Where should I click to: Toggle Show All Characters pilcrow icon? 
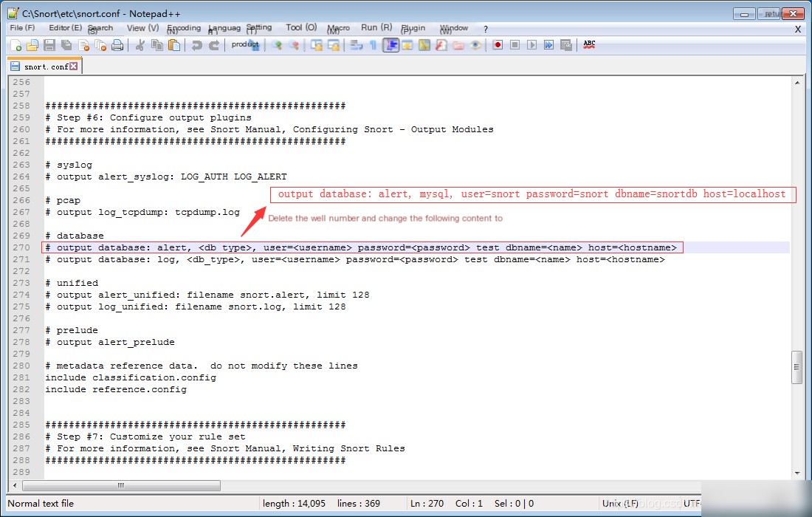click(x=374, y=46)
